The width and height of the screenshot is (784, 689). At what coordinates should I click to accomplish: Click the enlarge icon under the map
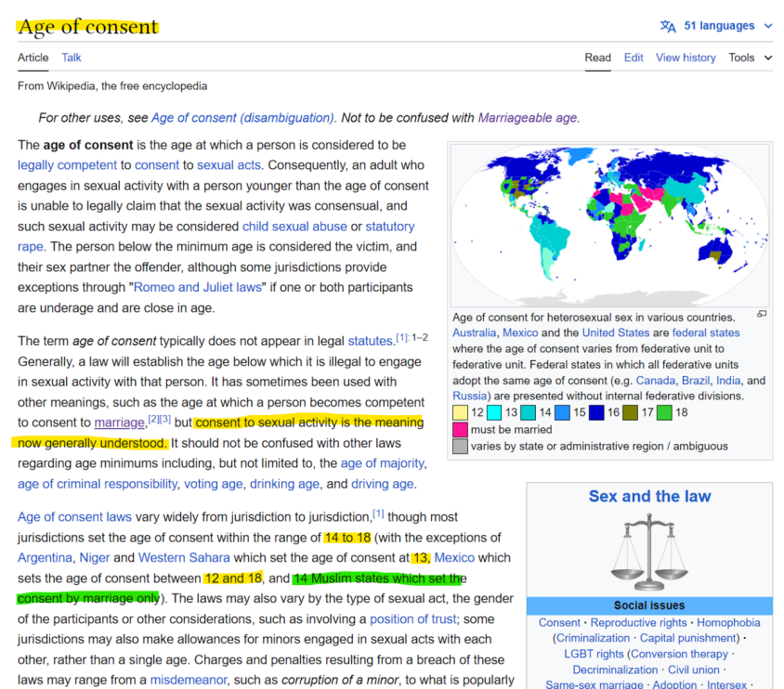tap(762, 314)
